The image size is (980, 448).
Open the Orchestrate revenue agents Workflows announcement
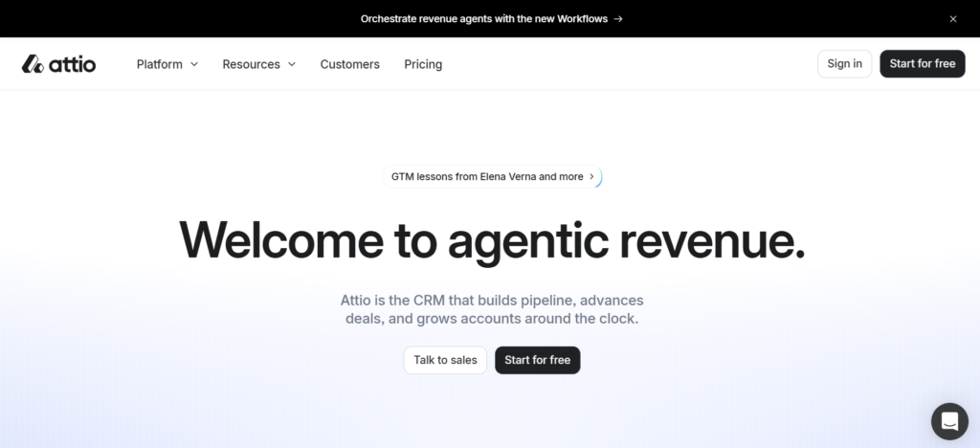(491, 19)
